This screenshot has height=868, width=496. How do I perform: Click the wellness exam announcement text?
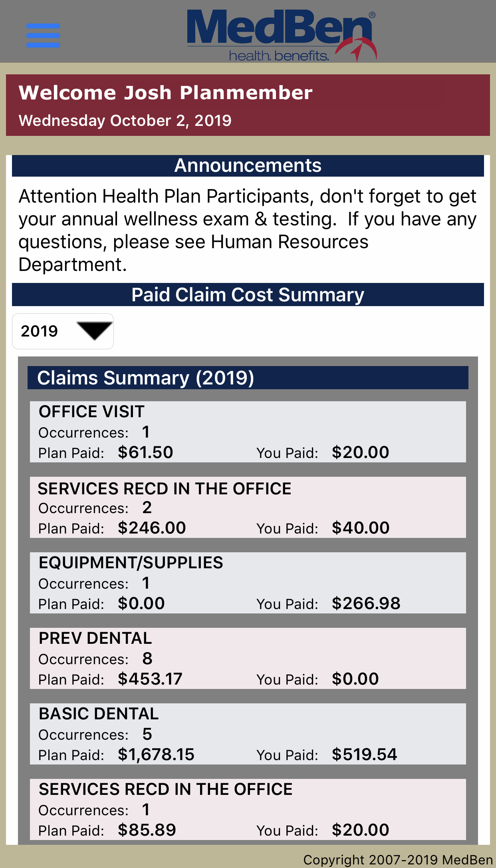click(248, 230)
